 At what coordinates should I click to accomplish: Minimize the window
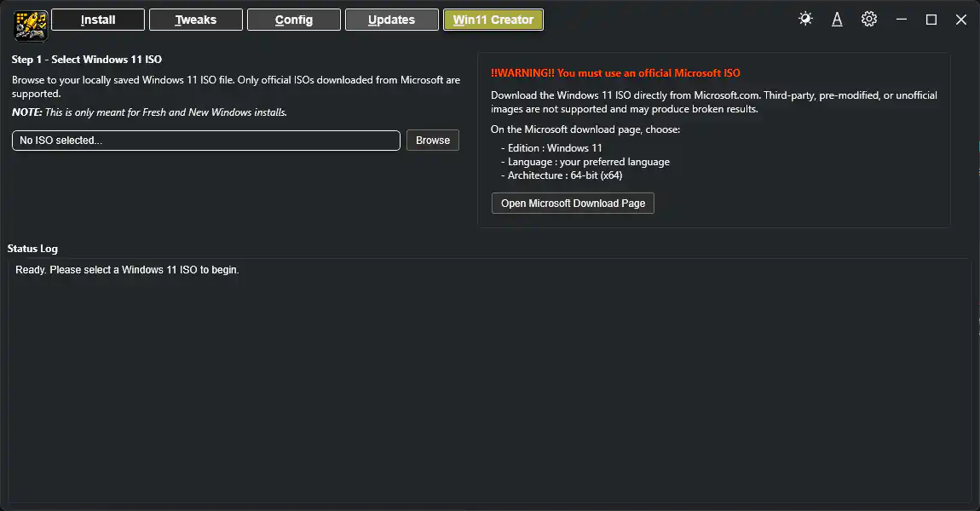click(x=902, y=20)
